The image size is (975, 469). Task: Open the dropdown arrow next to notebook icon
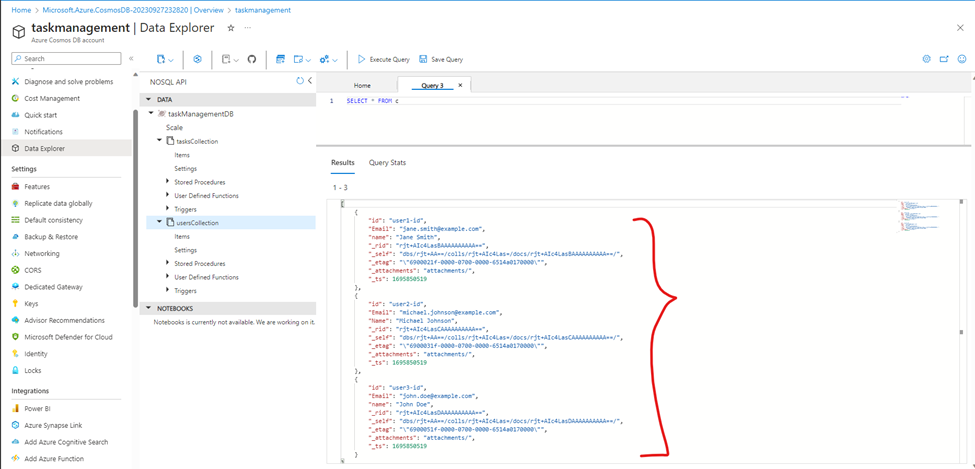236,60
